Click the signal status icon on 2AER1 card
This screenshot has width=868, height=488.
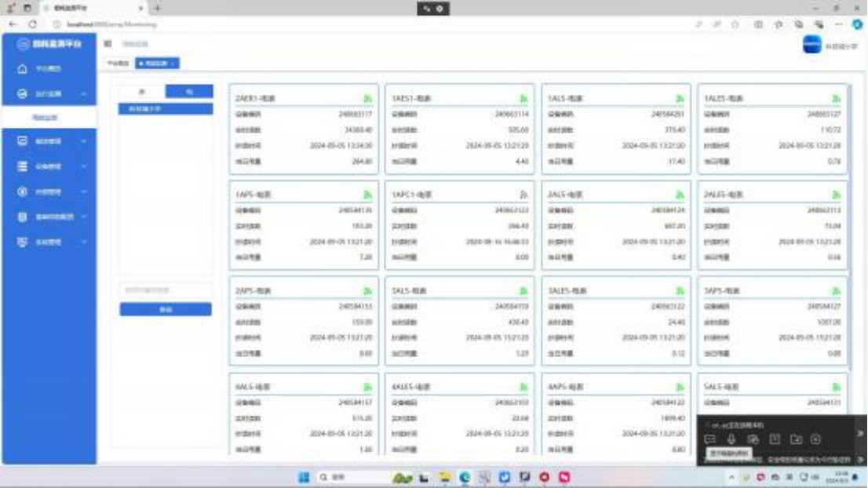[x=367, y=99]
